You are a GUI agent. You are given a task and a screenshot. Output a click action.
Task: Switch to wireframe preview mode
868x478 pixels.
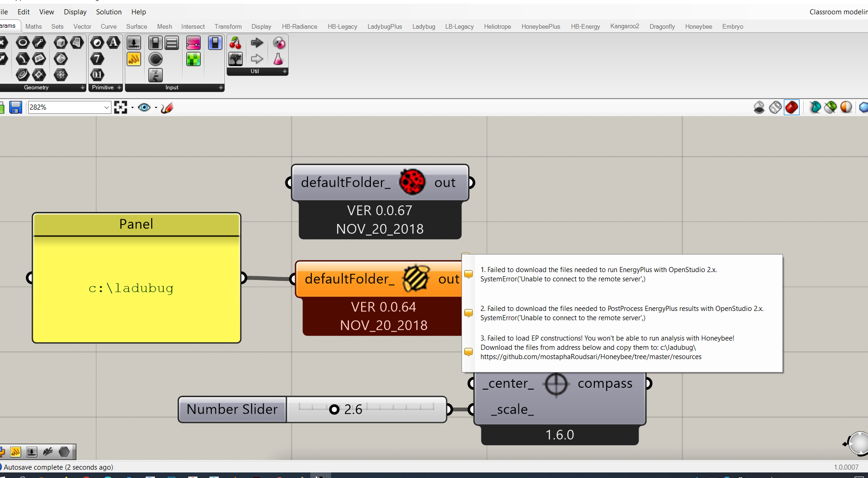pyautogui.click(x=776, y=107)
